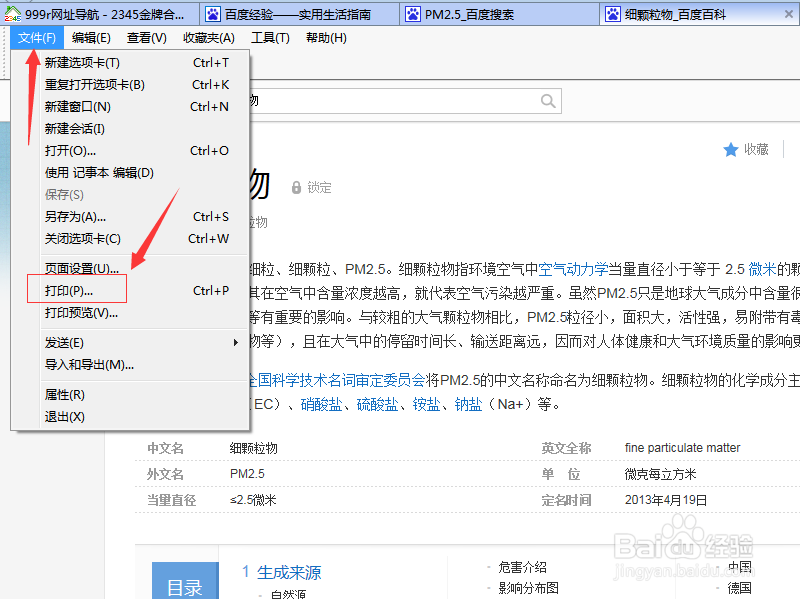800x599 pixels.
Task: Open the 硝酸盐 link
Action: pos(321,405)
